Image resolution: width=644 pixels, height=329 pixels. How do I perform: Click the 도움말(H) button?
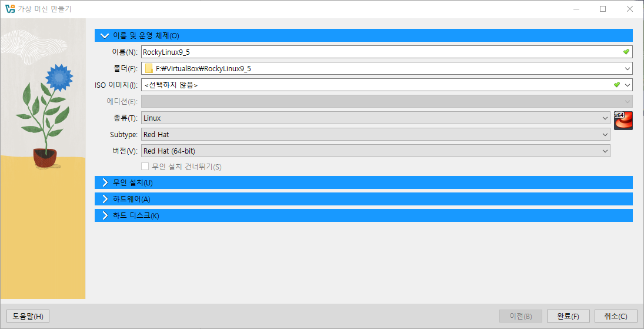[28, 316]
